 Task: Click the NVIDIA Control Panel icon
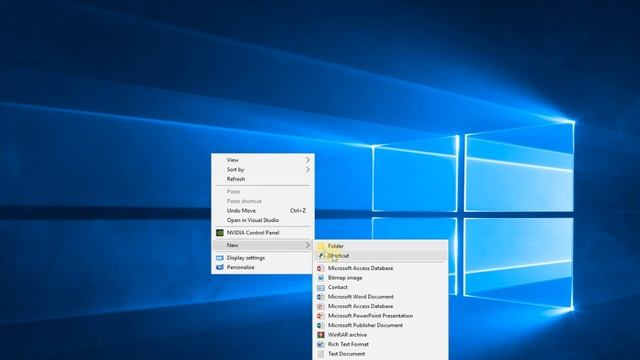click(x=220, y=233)
